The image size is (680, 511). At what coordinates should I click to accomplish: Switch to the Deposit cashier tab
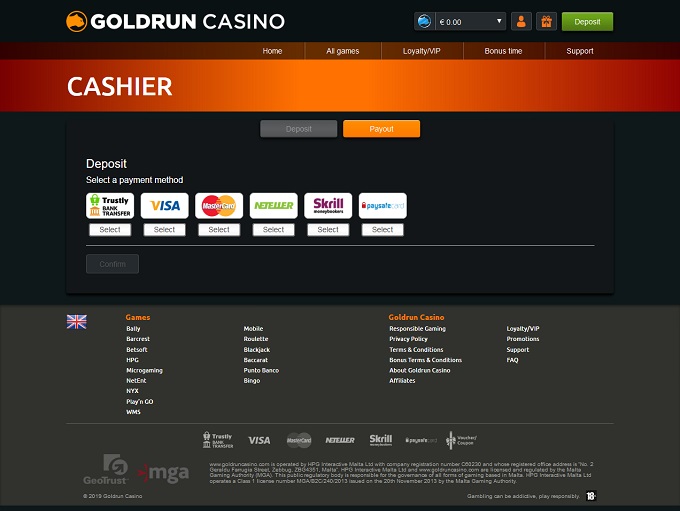[x=298, y=129]
